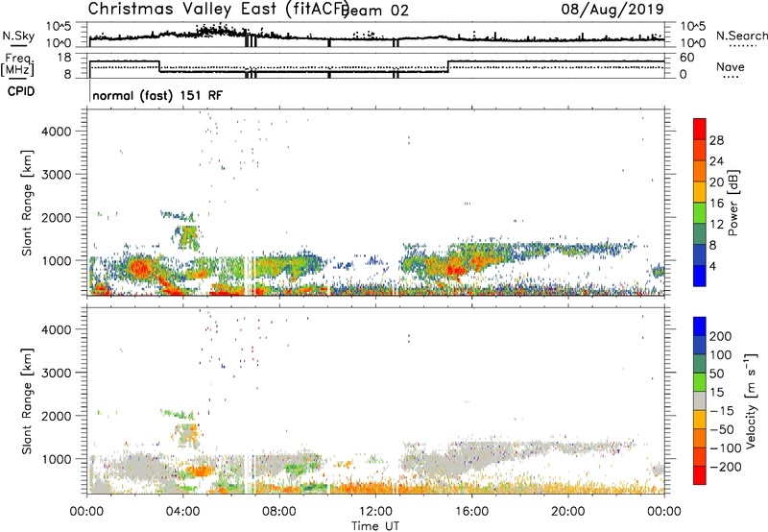The height and width of the screenshot is (532, 768).
Task: Click the 'Christmas Valley East (fitACF)' title text
Action: coord(218,9)
